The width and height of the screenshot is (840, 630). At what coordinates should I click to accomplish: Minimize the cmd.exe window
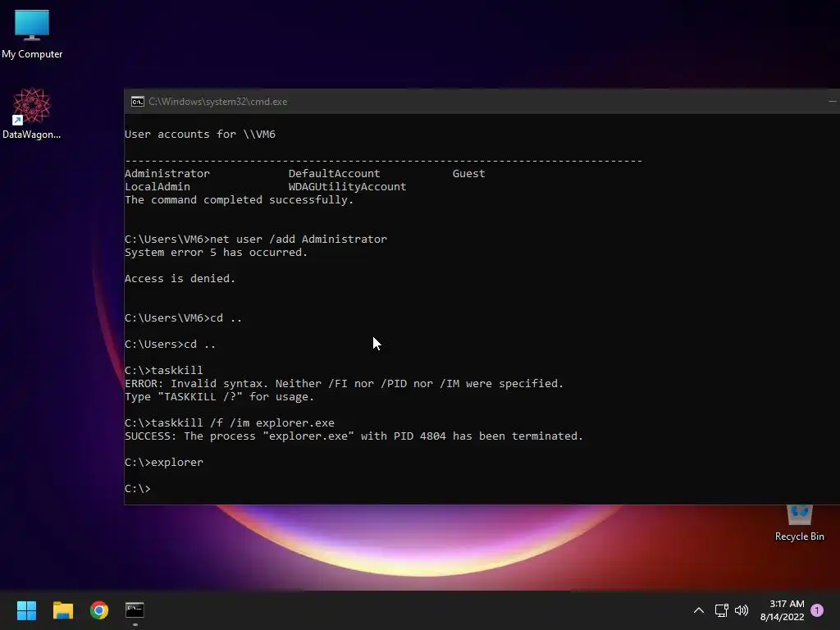coord(833,101)
